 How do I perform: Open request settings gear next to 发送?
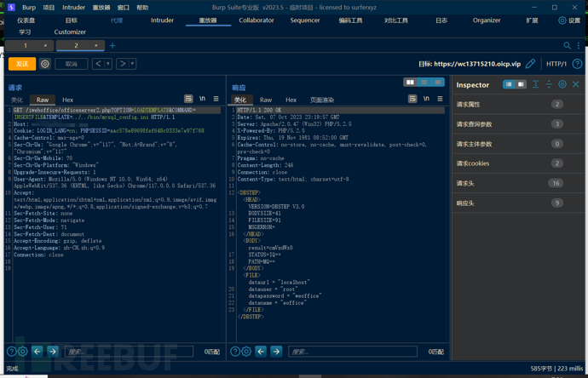point(45,64)
